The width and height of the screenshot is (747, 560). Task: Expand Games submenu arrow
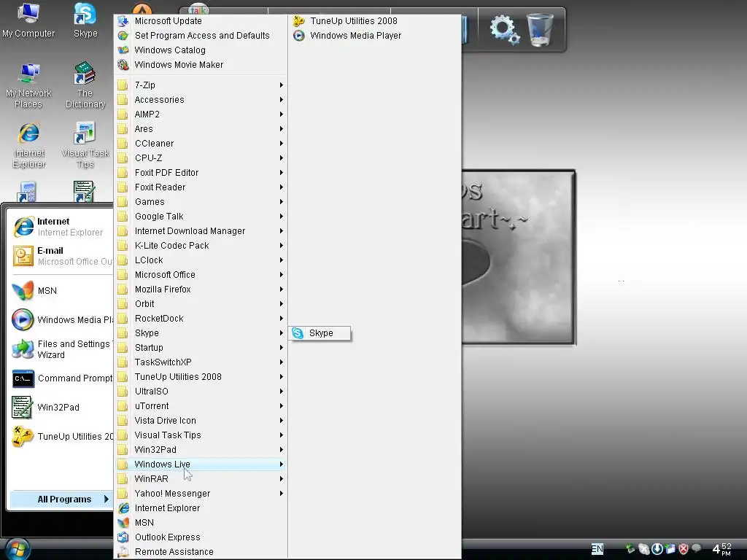[x=281, y=202]
